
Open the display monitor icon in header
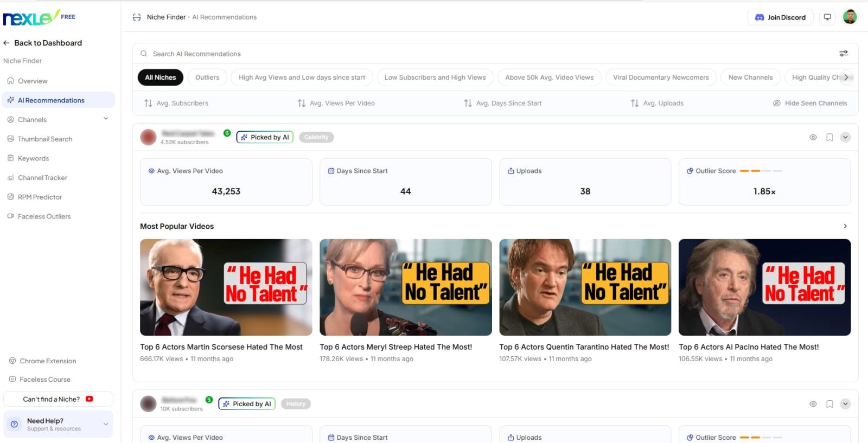click(827, 17)
